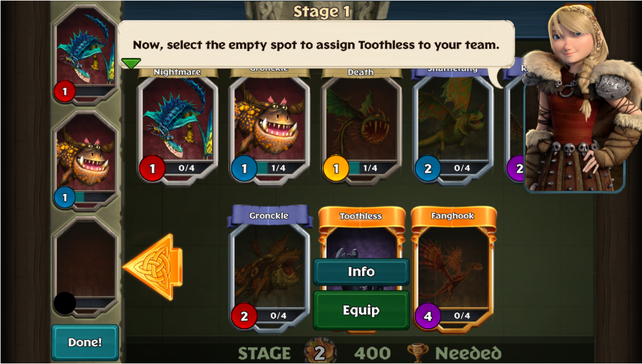Tap the Gronckle in second team slot

[x=85, y=160]
